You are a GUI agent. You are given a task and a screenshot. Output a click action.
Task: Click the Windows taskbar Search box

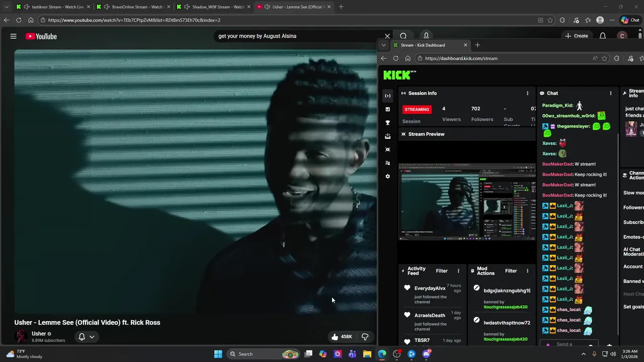pyautogui.click(x=263, y=354)
